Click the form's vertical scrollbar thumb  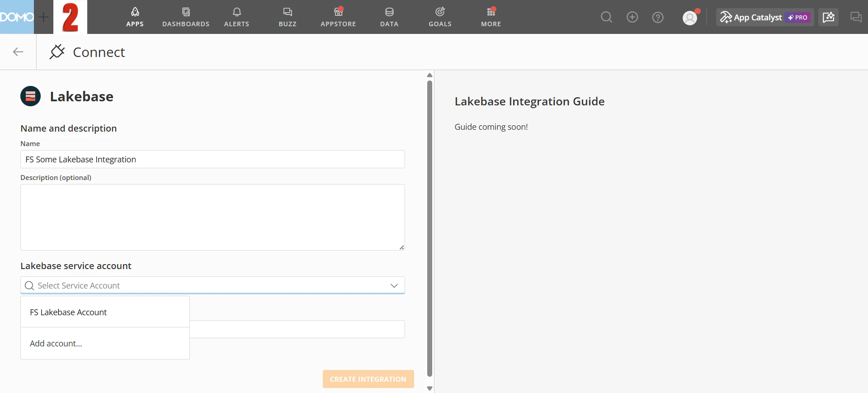coord(430,228)
